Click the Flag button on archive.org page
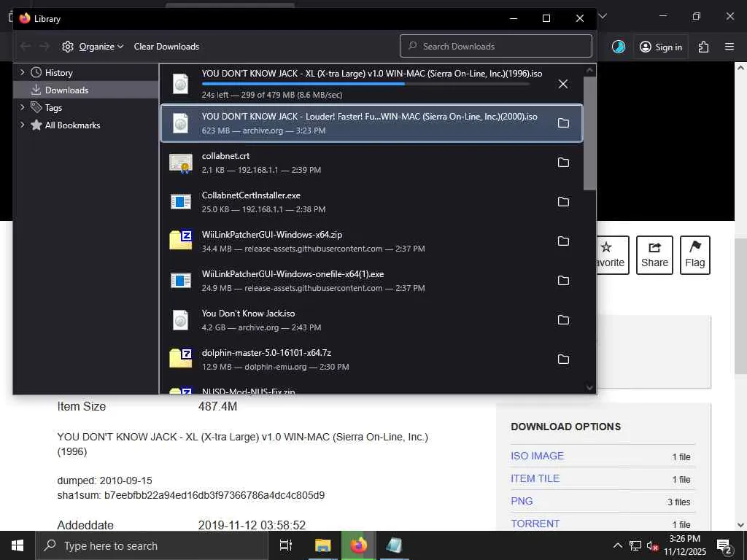Screen dimensions: 747x560 click(x=694, y=255)
